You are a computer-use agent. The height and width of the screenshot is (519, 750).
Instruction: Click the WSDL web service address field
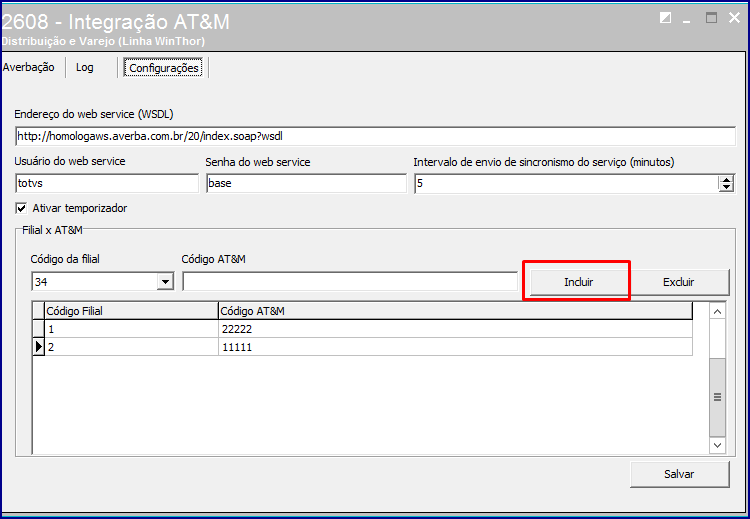coord(375,136)
